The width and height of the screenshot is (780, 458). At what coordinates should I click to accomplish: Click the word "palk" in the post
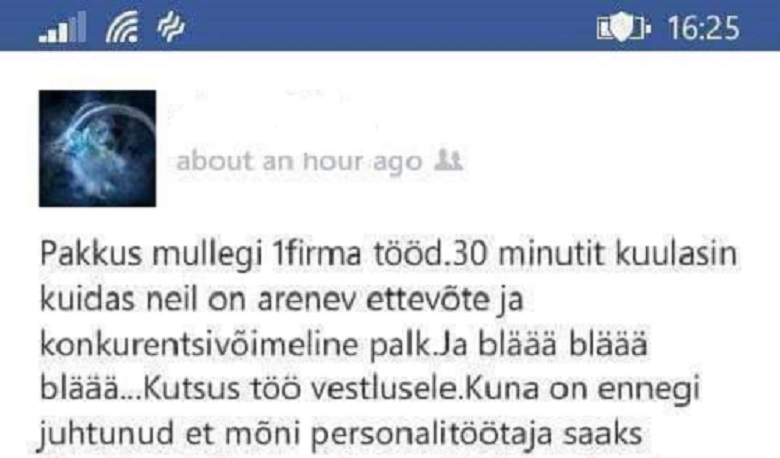coord(400,345)
